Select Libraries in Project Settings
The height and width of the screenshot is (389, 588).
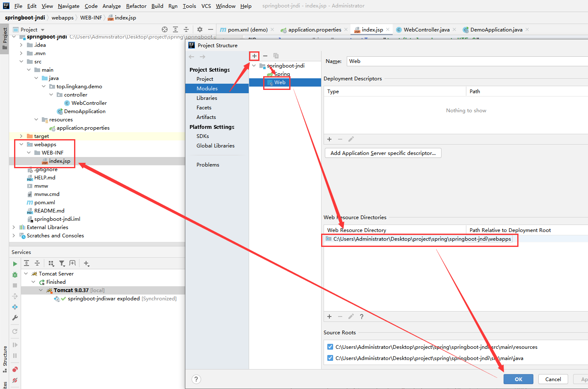207,98
